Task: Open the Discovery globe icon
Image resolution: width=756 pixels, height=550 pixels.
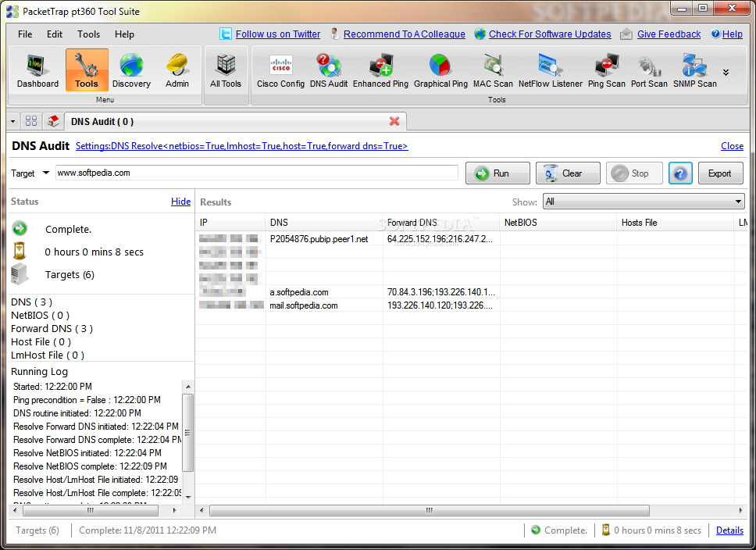Action: pyautogui.click(x=131, y=70)
